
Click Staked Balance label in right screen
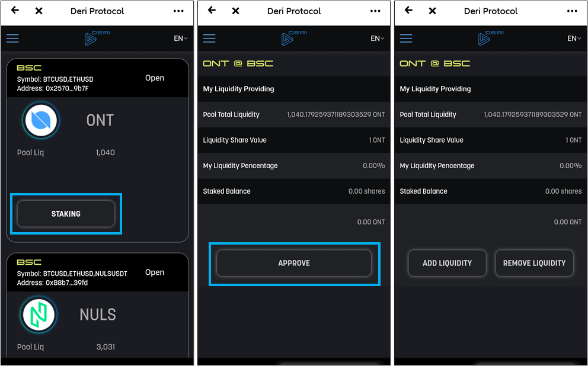423,191
